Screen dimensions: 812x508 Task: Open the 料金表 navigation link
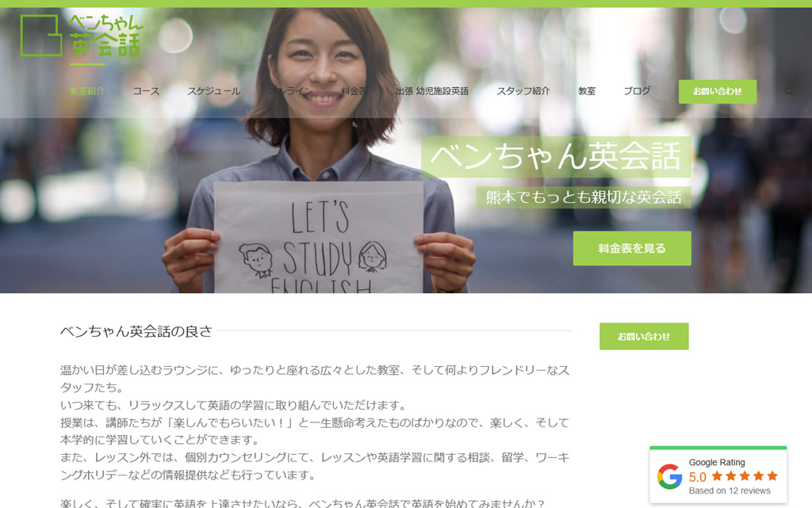[x=354, y=91]
